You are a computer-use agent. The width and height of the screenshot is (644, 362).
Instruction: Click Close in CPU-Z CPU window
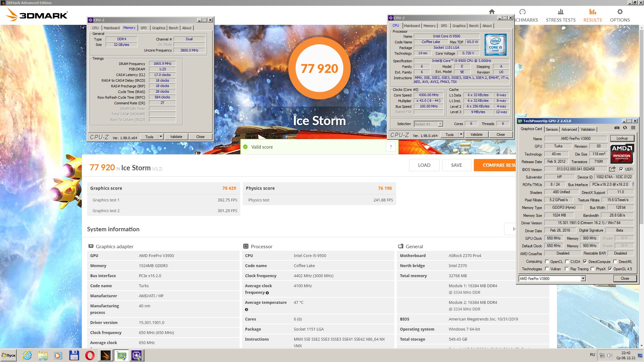[x=501, y=134]
